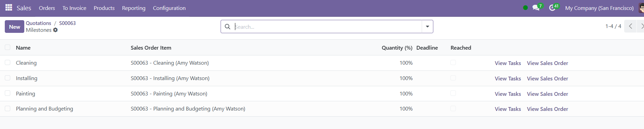This screenshot has width=644, height=129.
Task: Open the user avatar menu
Action: tap(641, 8)
